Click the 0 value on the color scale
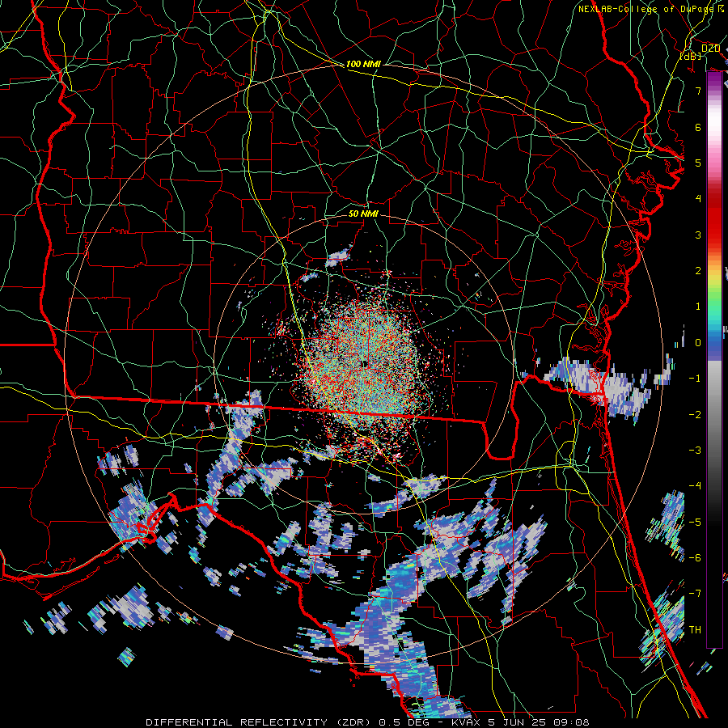This screenshot has height=728, width=728. pyautogui.click(x=698, y=343)
